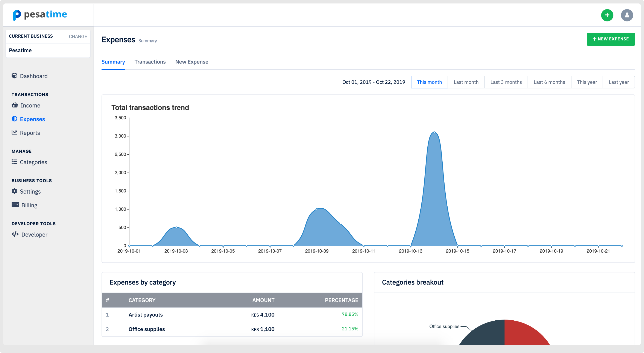Click the Reports chart icon
The image size is (644, 353).
point(15,132)
